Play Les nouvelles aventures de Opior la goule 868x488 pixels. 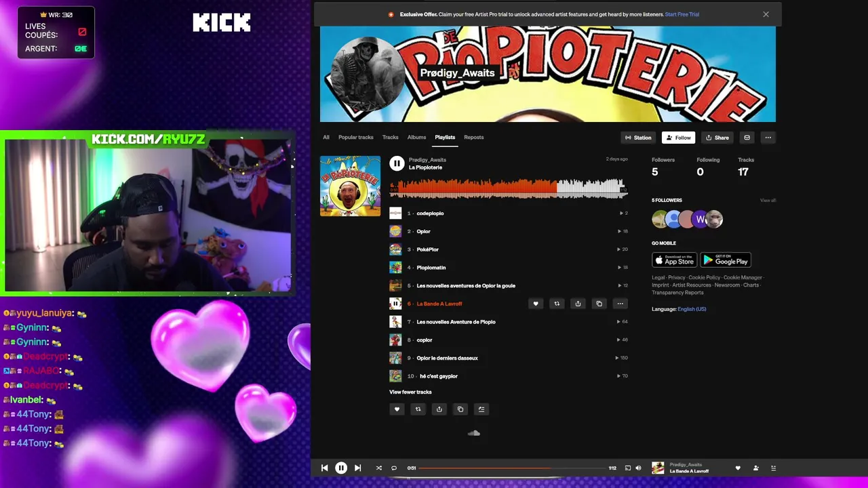pos(466,285)
